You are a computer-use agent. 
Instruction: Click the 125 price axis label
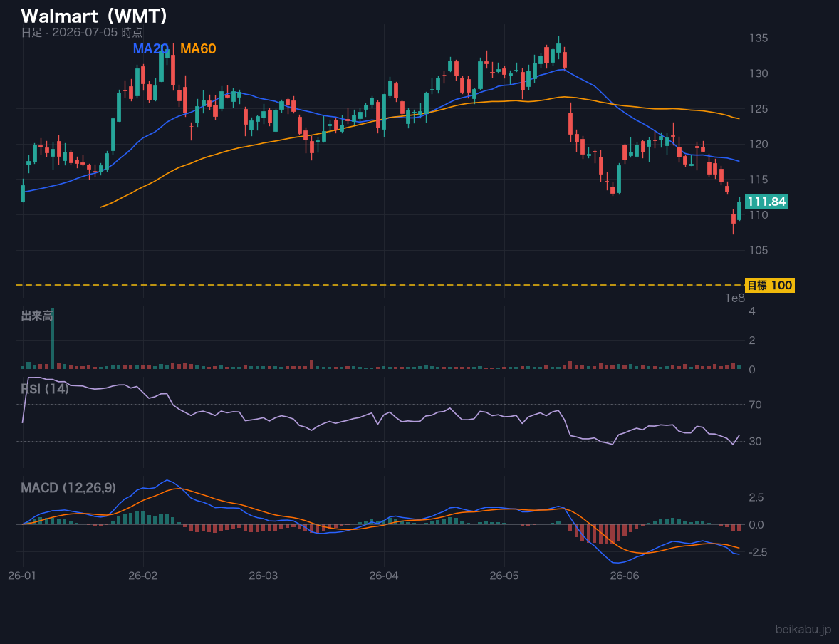click(x=759, y=109)
